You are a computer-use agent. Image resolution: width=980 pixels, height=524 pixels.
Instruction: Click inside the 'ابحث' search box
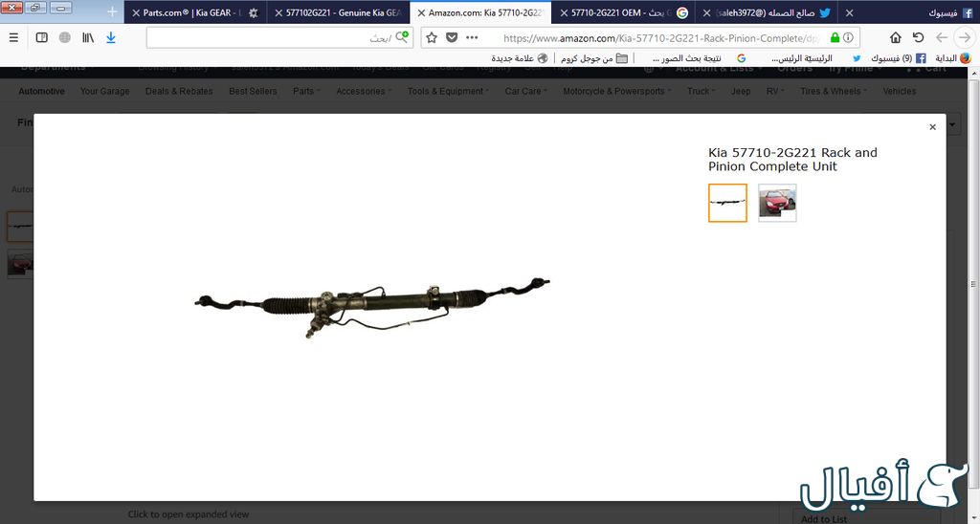[x=278, y=37]
